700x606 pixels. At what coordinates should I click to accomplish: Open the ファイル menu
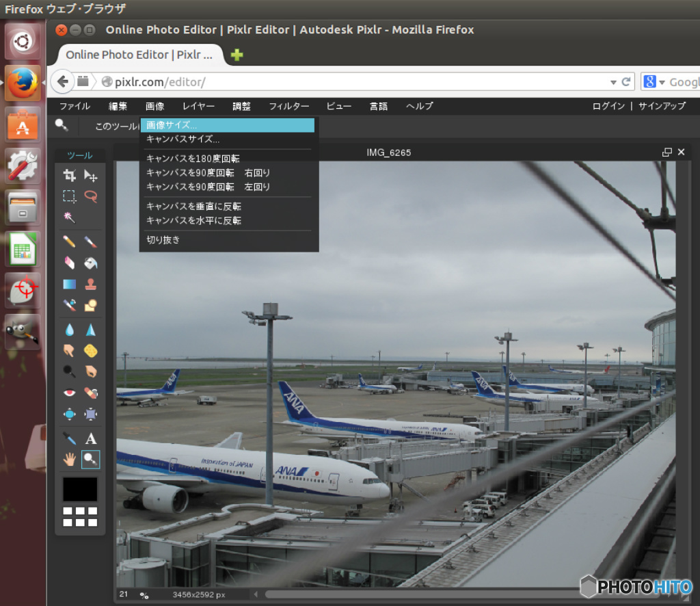tap(75, 106)
